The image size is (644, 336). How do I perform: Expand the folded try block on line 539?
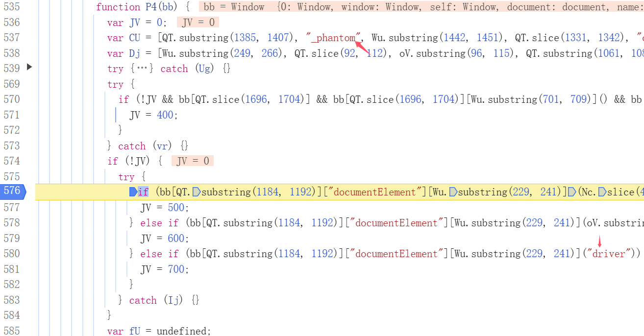(29, 67)
